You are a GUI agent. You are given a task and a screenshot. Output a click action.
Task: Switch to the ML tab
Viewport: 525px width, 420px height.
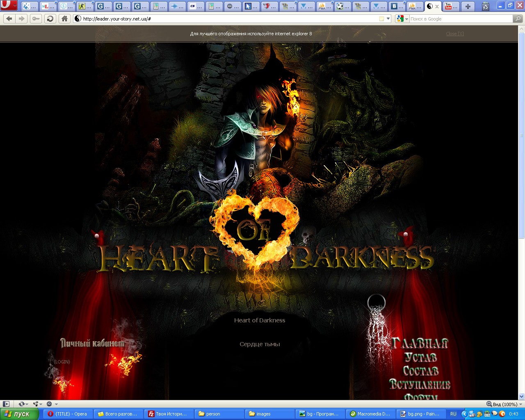(x=48, y=6)
